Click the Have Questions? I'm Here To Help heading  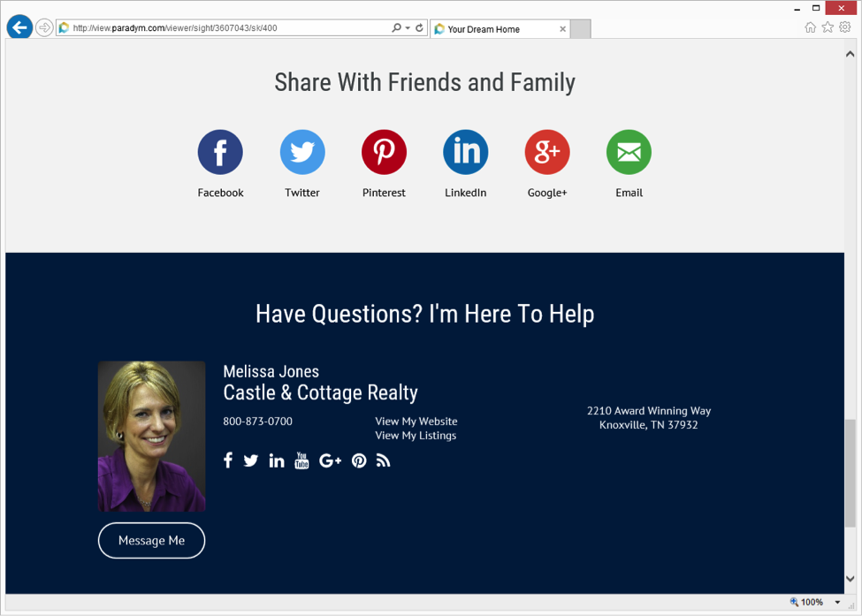click(x=425, y=315)
